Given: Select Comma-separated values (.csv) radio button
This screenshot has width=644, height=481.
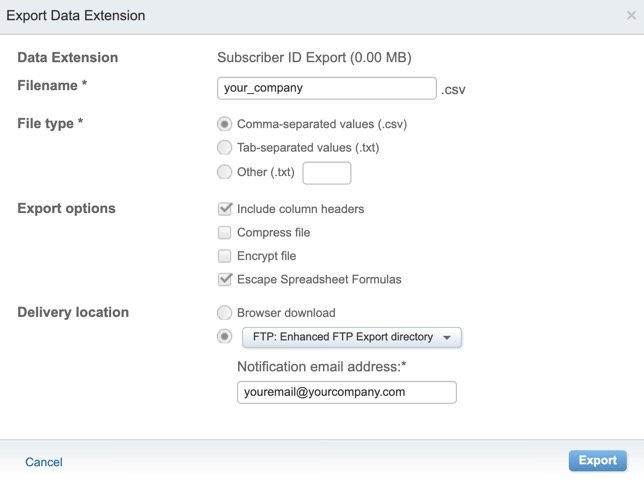Looking at the screenshot, I should click(x=224, y=124).
